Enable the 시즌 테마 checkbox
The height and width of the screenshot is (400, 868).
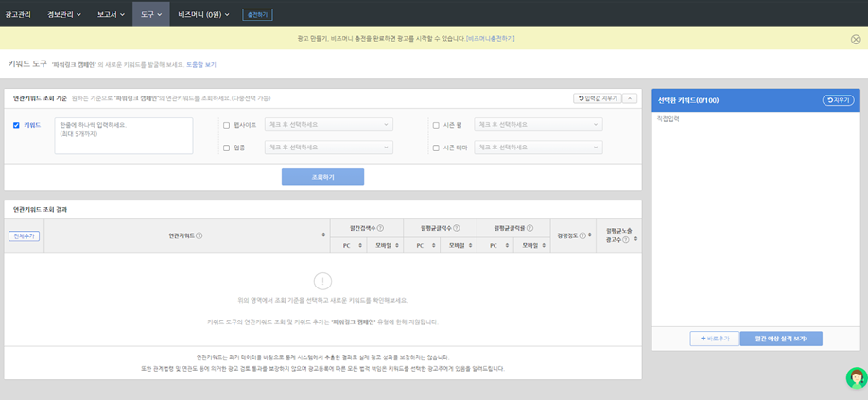(x=436, y=148)
